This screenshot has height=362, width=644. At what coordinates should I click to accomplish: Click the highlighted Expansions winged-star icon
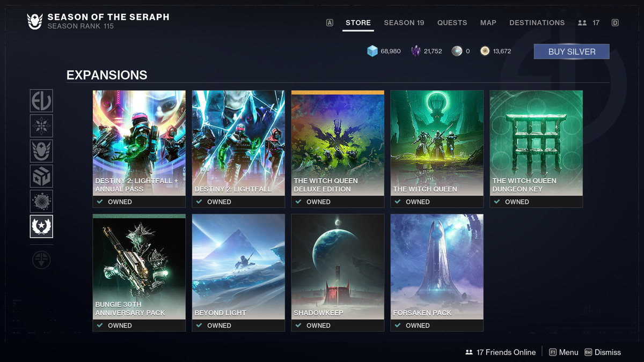[41, 226]
